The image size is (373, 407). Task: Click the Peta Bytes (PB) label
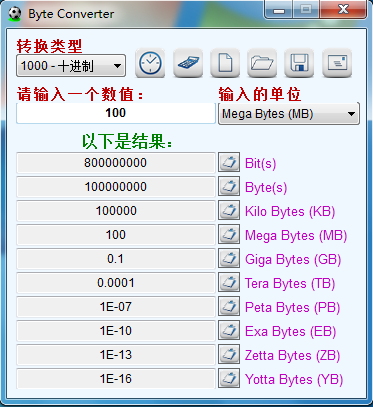click(x=292, y=307)
